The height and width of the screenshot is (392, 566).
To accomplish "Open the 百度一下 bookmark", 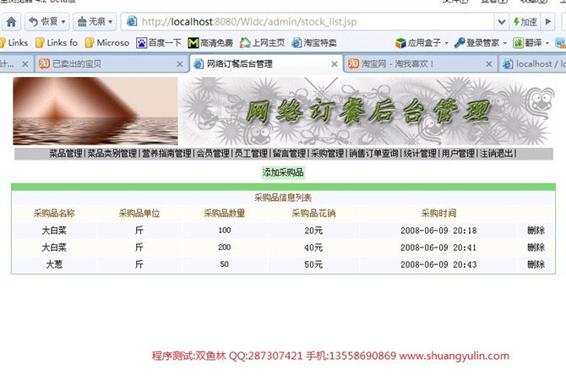I will (x=159, y=43).
